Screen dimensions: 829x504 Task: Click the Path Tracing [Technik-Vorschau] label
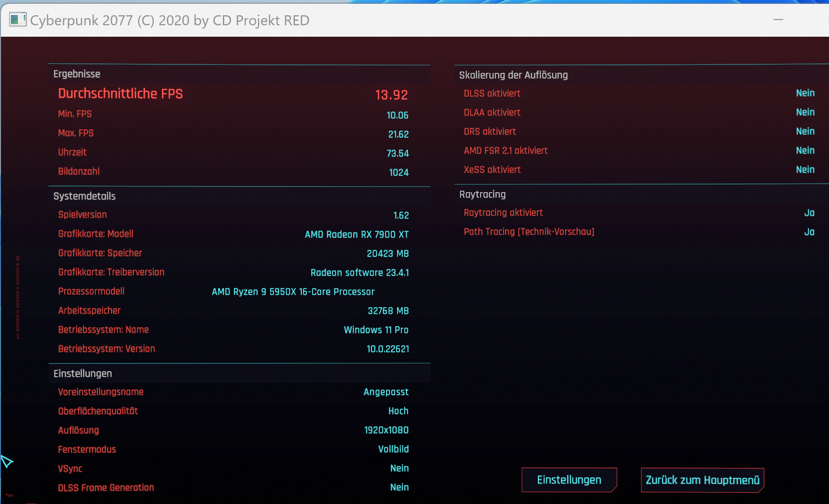tap(529, 232)
